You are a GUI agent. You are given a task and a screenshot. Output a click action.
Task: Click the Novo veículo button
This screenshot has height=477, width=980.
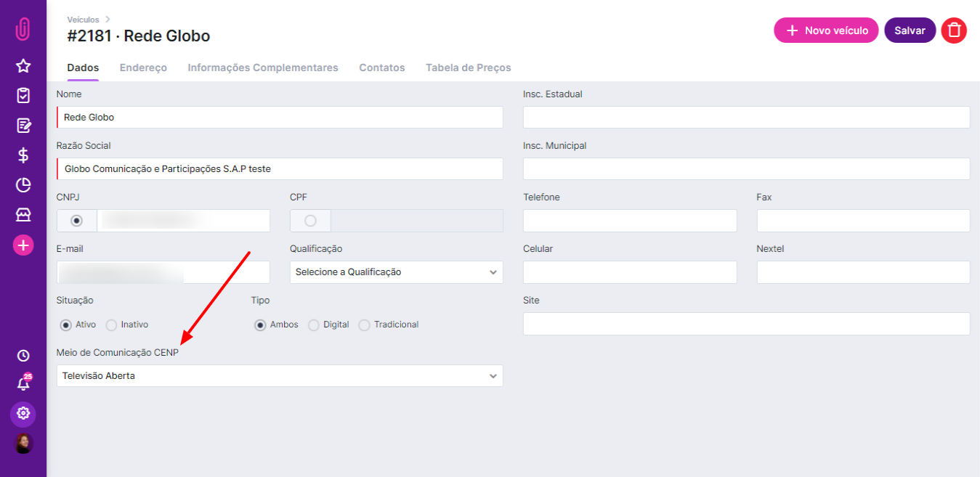tap(826, 30)
